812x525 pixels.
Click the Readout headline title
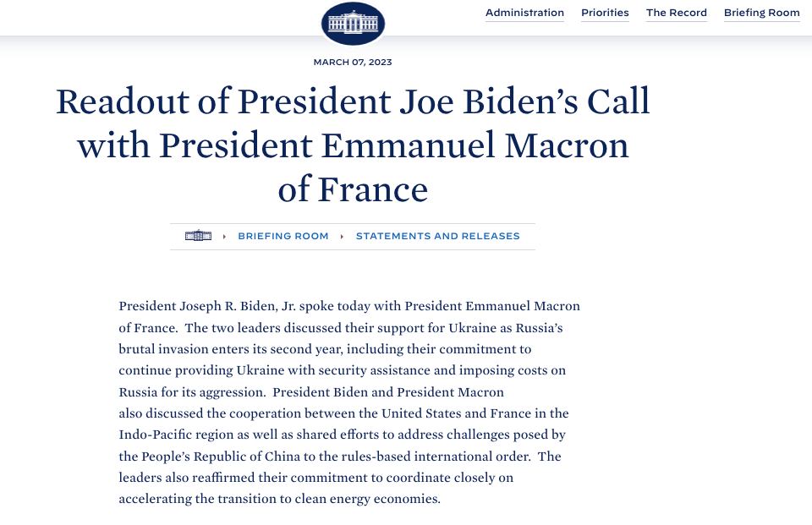pyautogui.click(x=353, y=145)
